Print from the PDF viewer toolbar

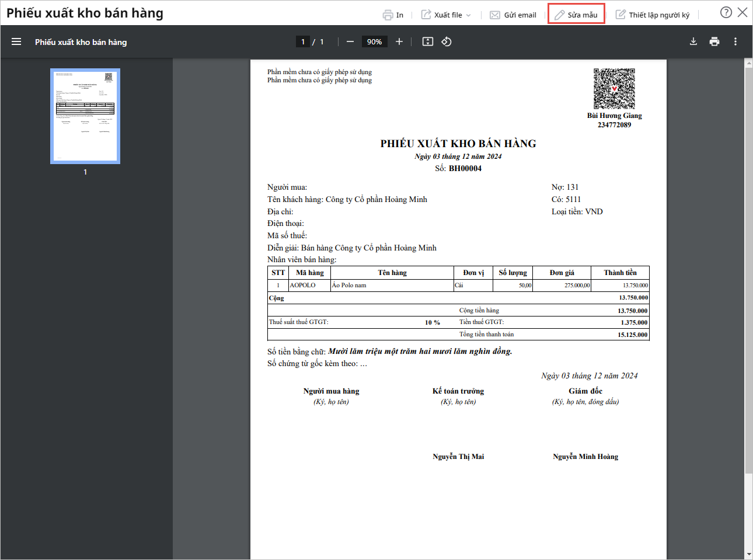pos(714,41)
